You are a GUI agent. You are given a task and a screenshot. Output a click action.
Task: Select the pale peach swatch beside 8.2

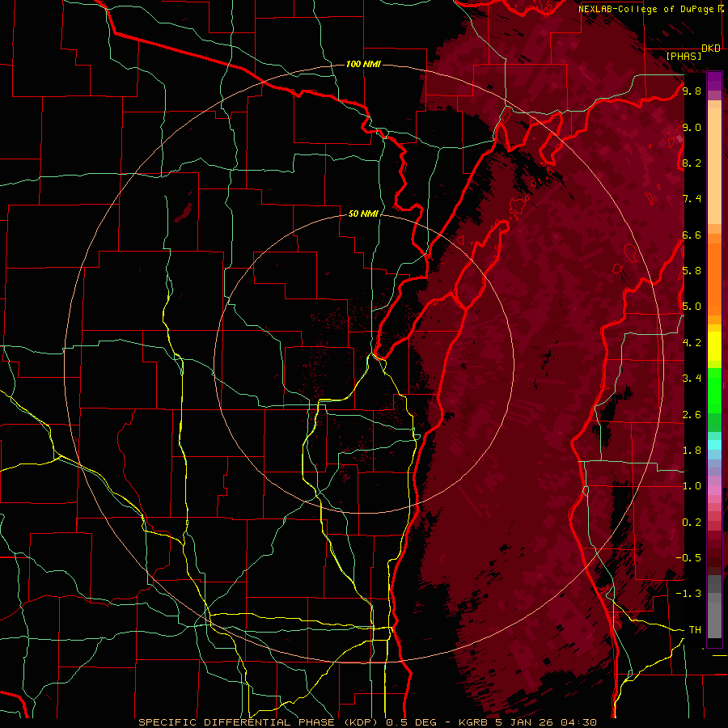coord(714,166)
